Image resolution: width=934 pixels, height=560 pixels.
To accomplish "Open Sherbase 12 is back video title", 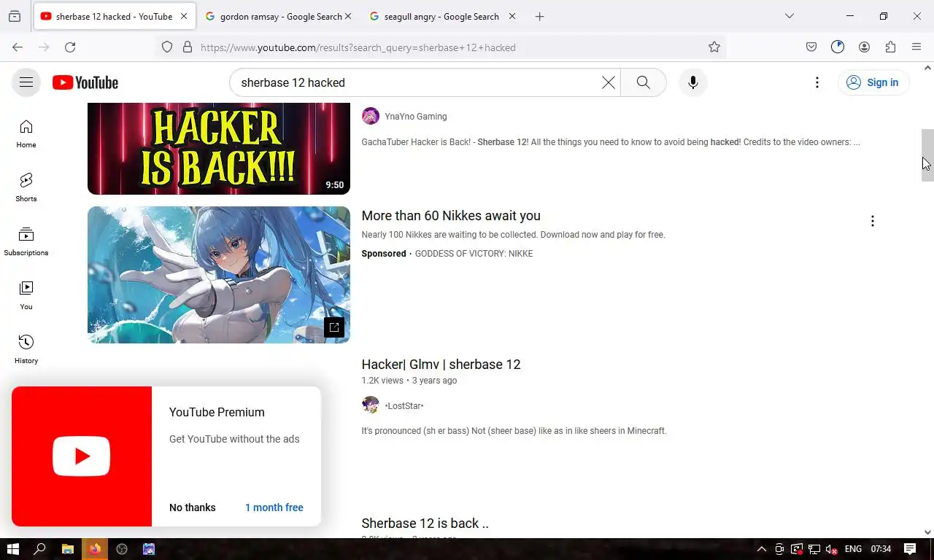I will 425,524.
